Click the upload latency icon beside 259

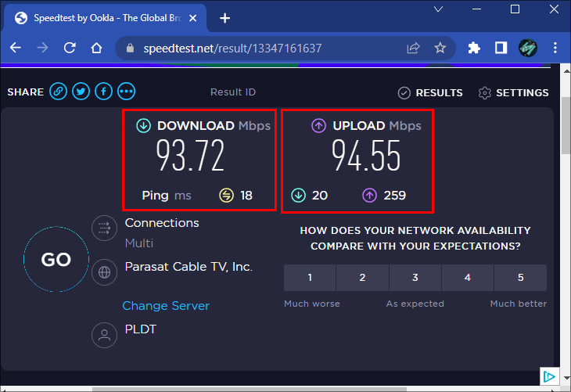(x=369, y=196)
